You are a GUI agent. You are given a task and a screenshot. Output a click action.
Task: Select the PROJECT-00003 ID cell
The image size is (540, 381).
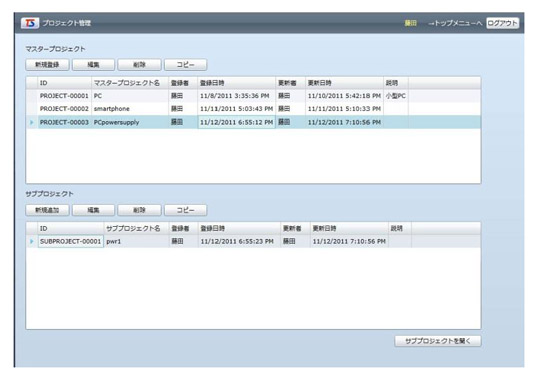[64, 122]
